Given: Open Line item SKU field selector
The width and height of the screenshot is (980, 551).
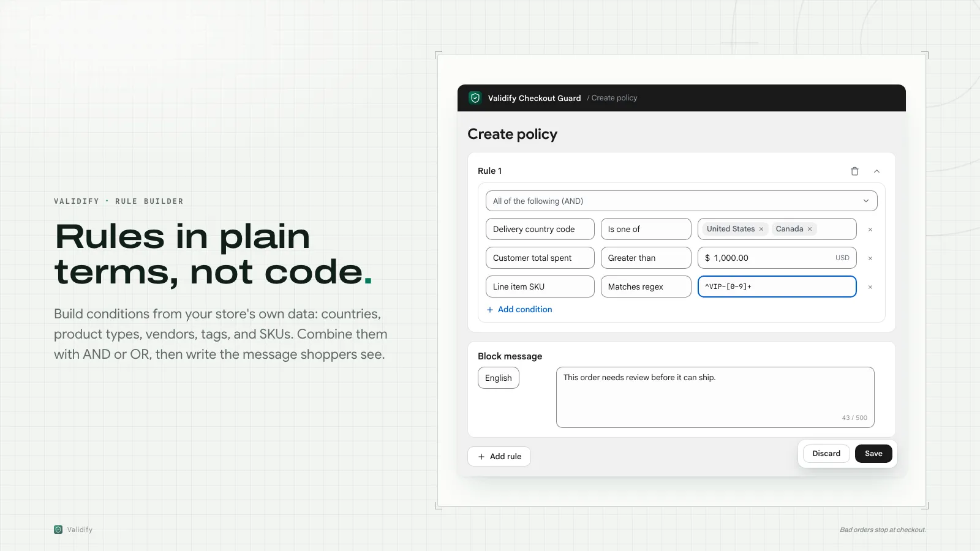Looking at the screenshot, I should (540, 287).
